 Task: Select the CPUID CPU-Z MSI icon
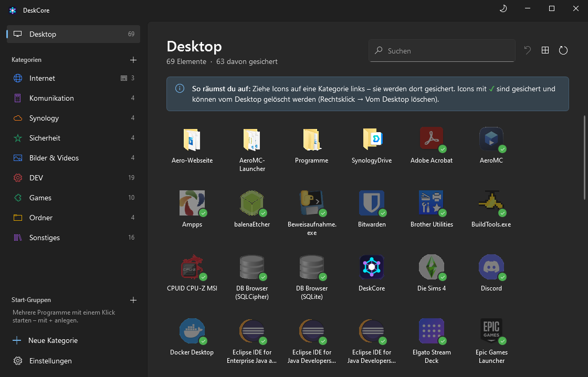[192, 267]
